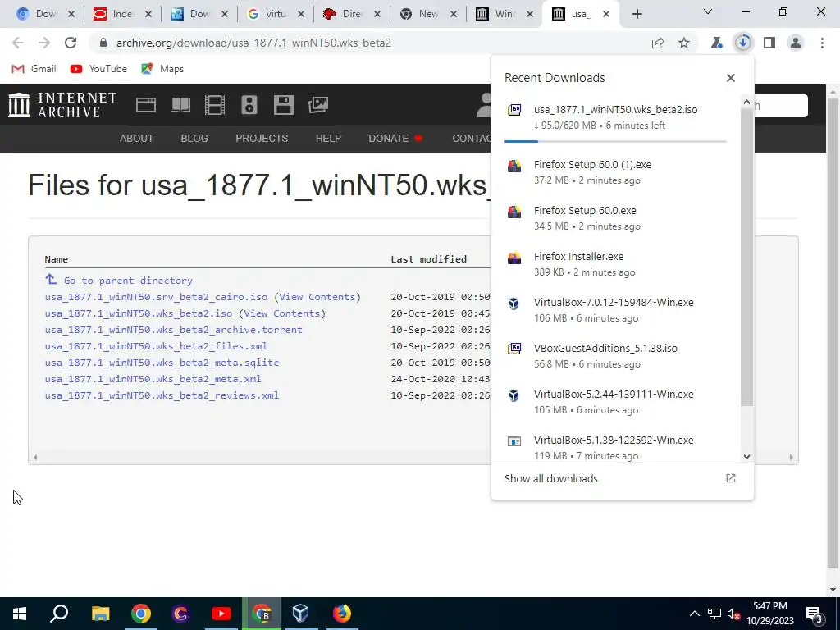Bookmark this page with the star icon

click(684, 43)
